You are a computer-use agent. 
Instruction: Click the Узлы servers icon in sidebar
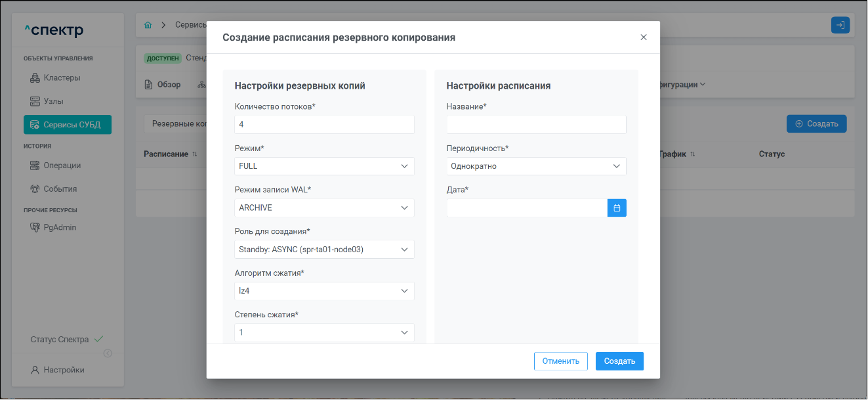[35, 102]
